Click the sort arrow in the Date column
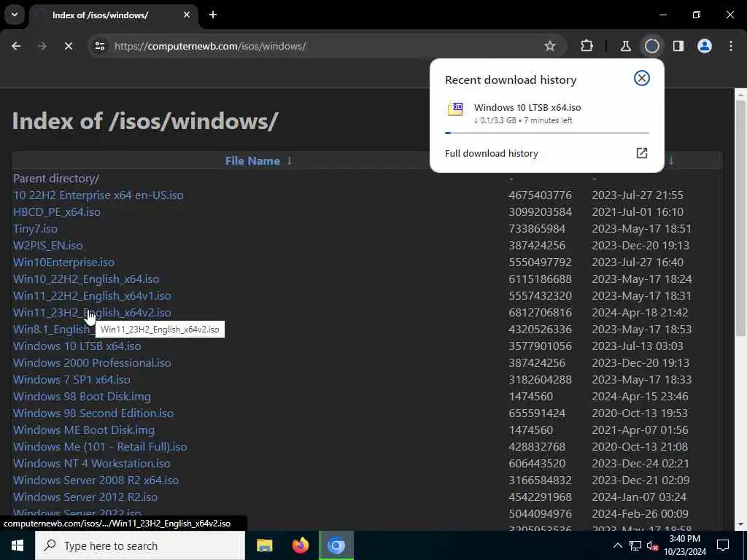 (x=671, y=161)
